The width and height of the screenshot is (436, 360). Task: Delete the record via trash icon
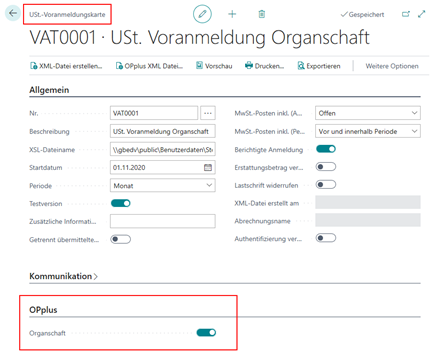pyautogui.click(x=262, y=14)
